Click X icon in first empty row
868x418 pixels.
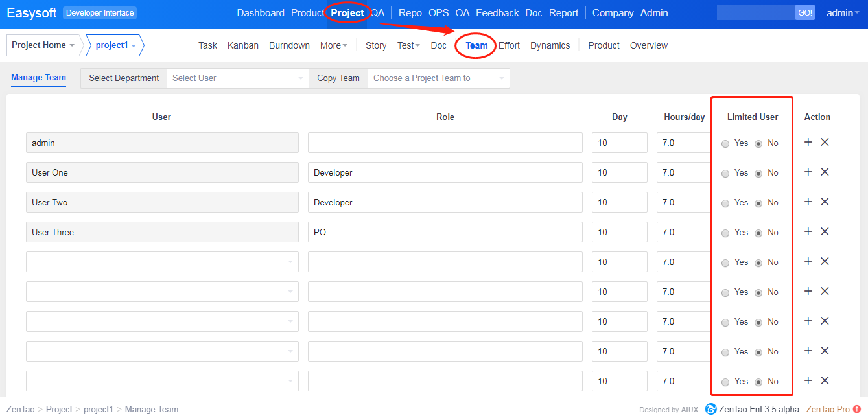(x=825, y=262)
